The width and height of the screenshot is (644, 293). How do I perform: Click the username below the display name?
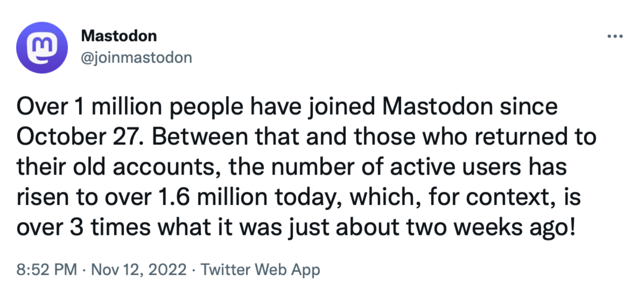click(x=136, y=56)
